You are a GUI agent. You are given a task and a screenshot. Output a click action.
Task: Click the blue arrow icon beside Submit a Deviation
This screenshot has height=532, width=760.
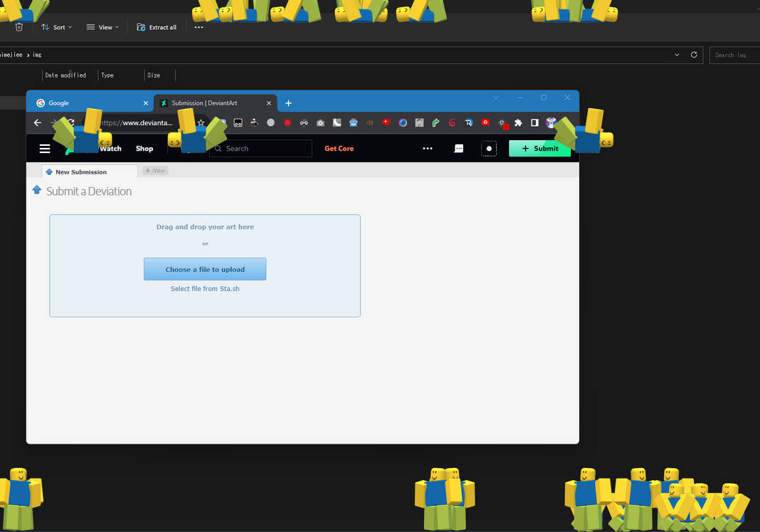click(37, 189)
